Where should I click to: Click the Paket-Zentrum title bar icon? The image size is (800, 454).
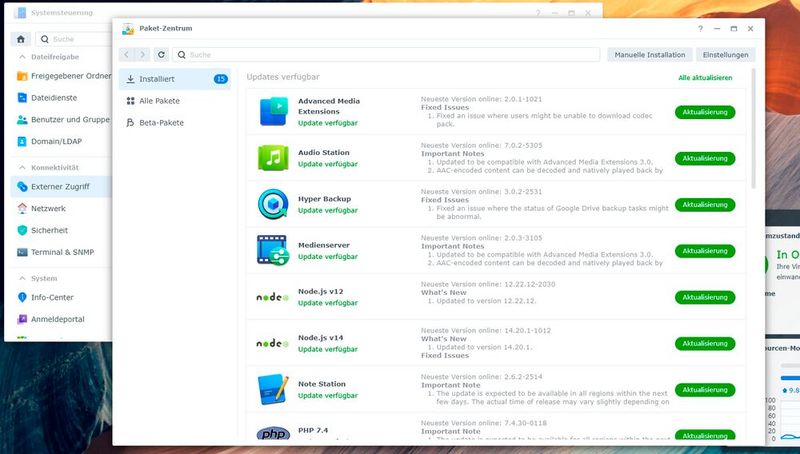click(128, 29)
